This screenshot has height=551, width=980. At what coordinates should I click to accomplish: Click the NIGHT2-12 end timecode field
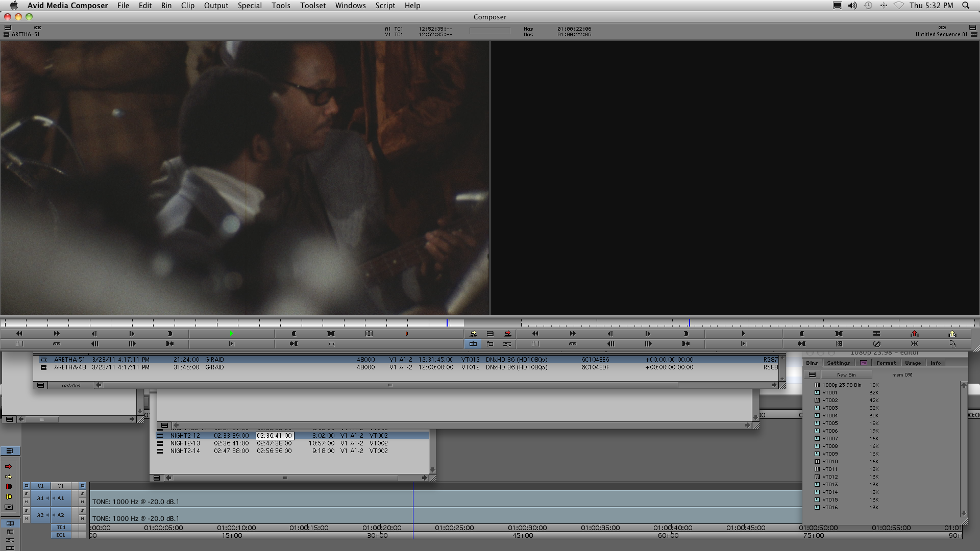point(275,436)
